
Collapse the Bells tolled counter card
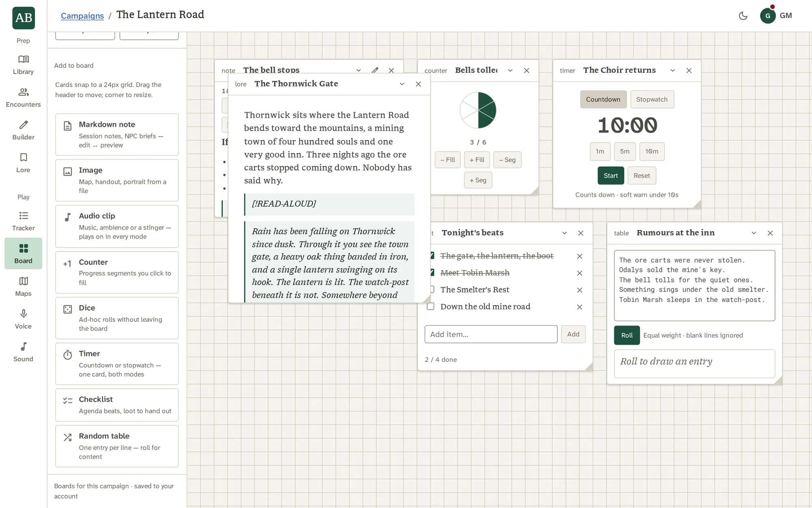[x=510, y=70]
